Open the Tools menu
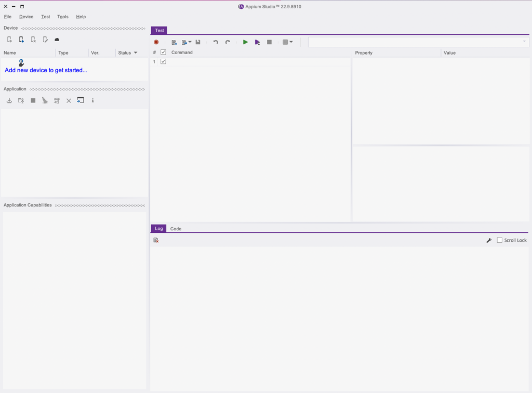Viewport: 532px width, 393px height. (63, 17)
